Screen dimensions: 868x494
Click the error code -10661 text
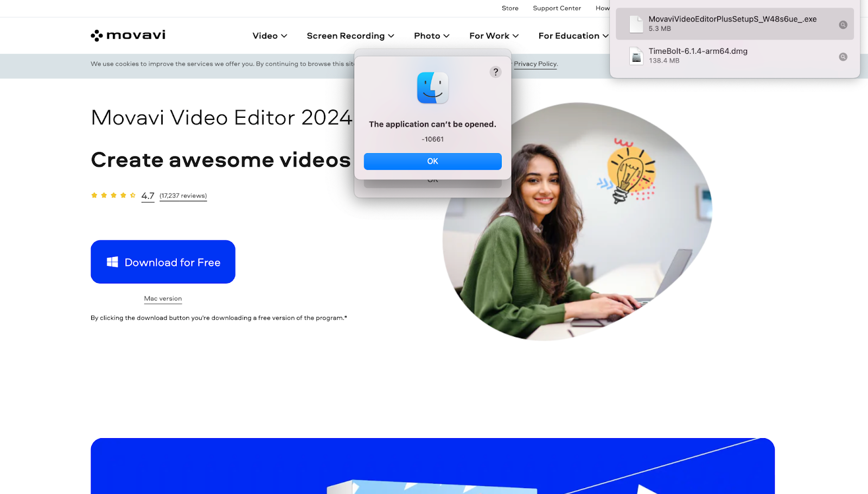432,140
